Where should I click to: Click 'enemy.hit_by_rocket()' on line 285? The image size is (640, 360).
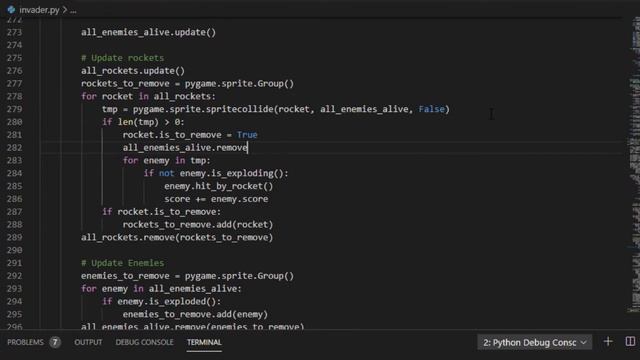(x=218, y=186)
